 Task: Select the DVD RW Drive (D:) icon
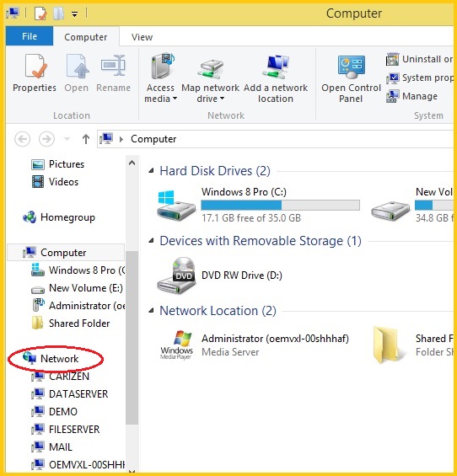coord(176,275)
